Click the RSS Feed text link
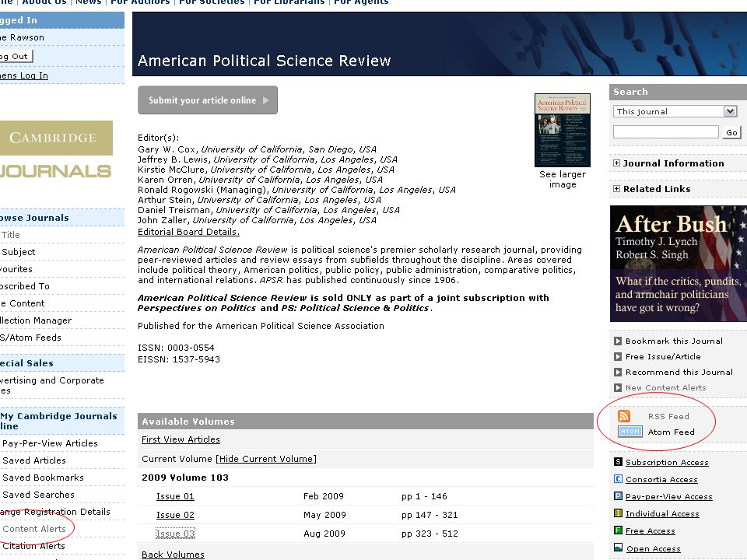Viewport: 747px width, 560px height. 668,416
